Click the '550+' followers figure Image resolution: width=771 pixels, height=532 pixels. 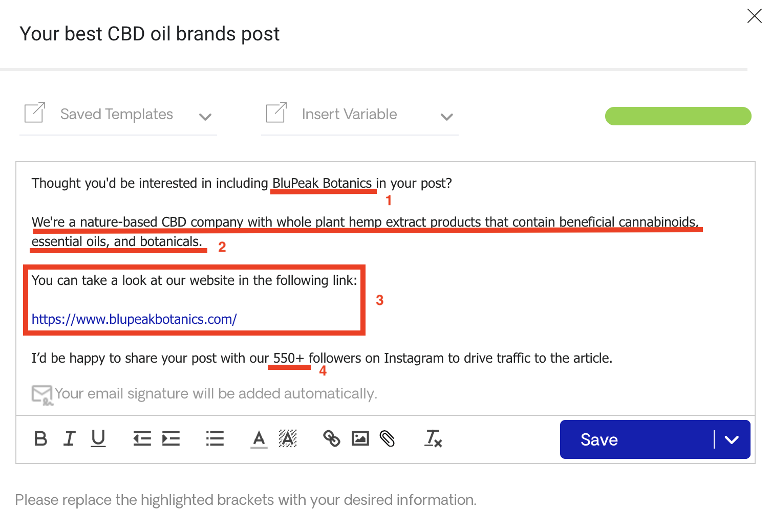(x=289, y=358)
